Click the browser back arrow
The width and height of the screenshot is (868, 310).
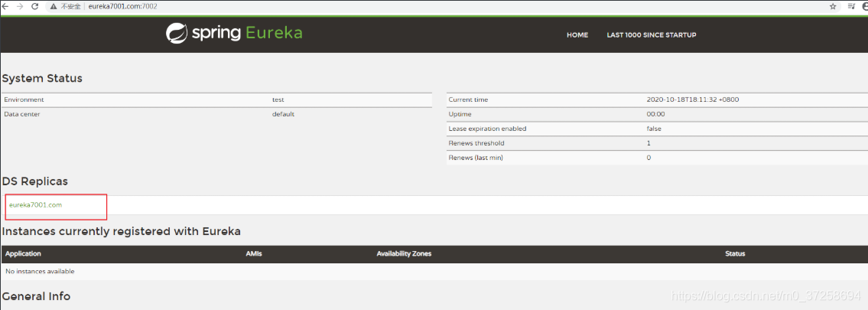coord(5,7)
